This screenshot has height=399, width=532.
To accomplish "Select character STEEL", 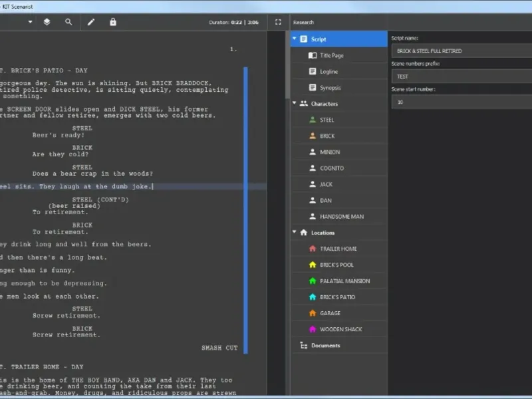I will pos(339,120).
